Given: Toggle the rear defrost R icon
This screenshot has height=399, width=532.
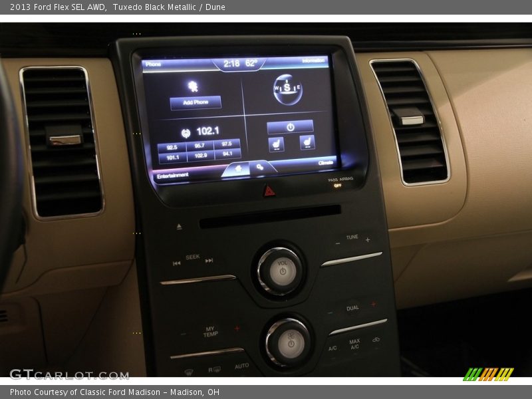Looking at the screenshot, I should click(x=214, y=369).
